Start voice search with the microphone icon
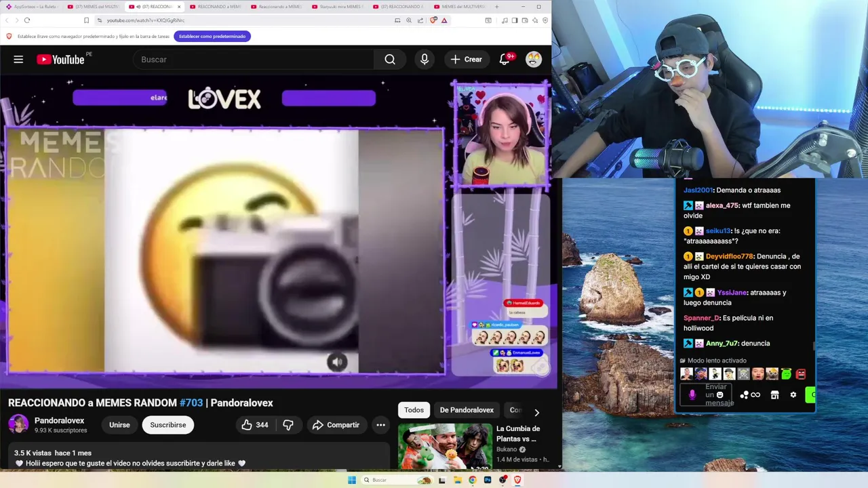The height and width of the screenshot is (488, 868). click(x=425, y=60)
